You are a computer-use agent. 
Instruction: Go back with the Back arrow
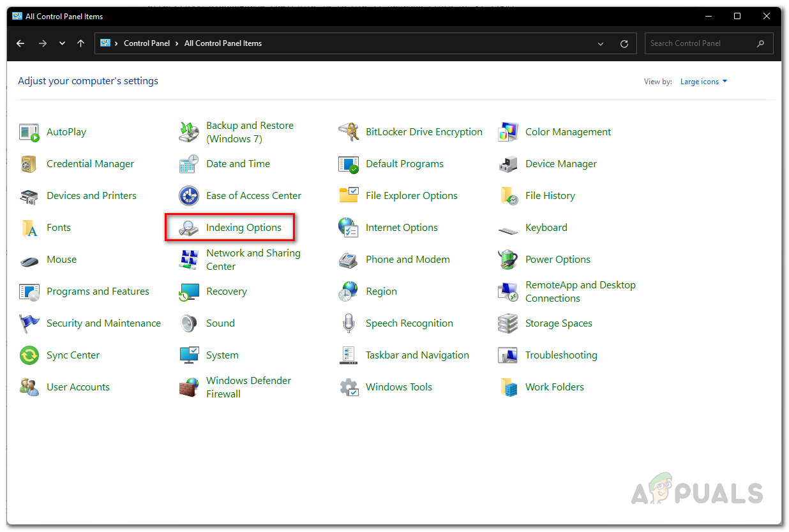20,43
